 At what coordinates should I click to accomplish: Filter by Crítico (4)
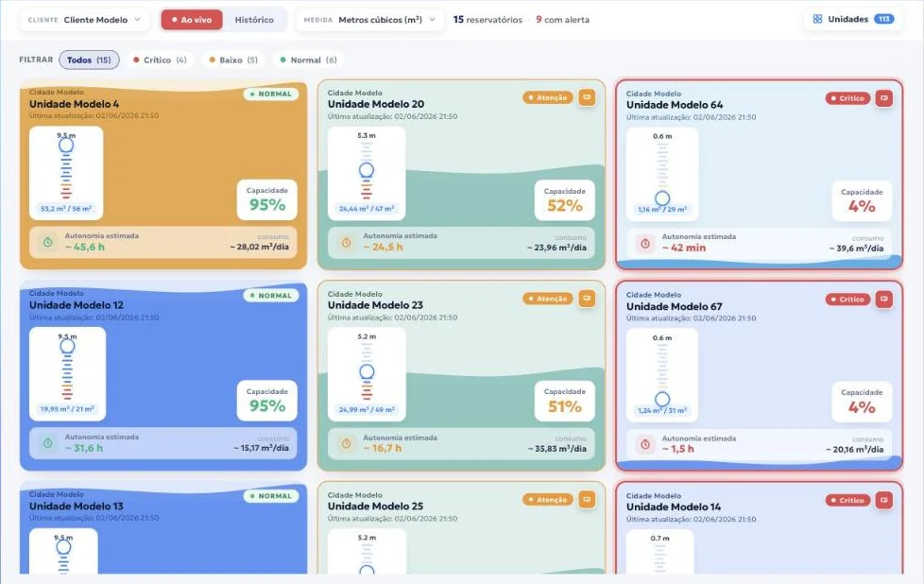coord(160,60)
